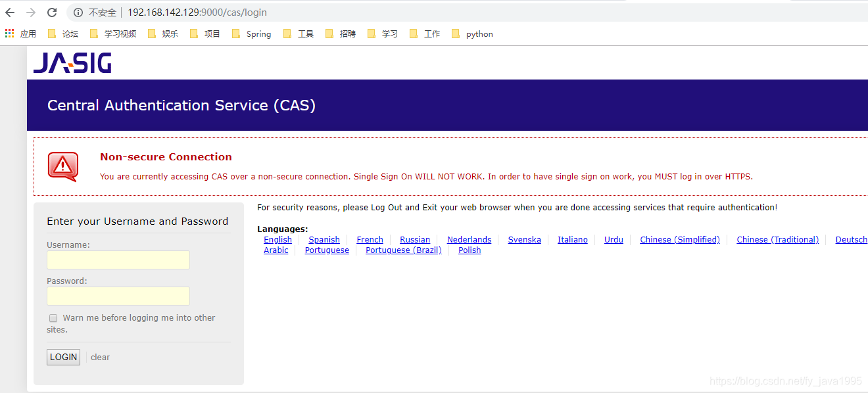
Task: Click the '不安全' security label
Action: click(x=103, y=12)
